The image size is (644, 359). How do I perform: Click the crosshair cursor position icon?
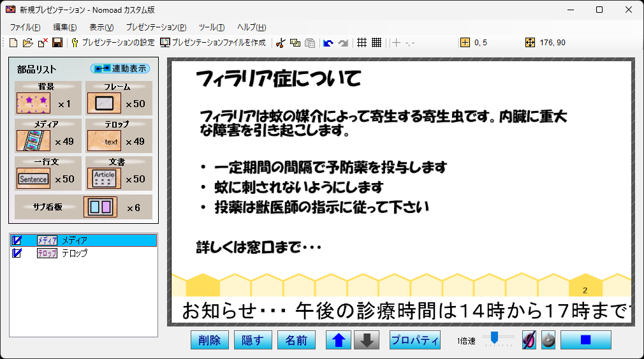pyautogui.click(x=397, y=43)
